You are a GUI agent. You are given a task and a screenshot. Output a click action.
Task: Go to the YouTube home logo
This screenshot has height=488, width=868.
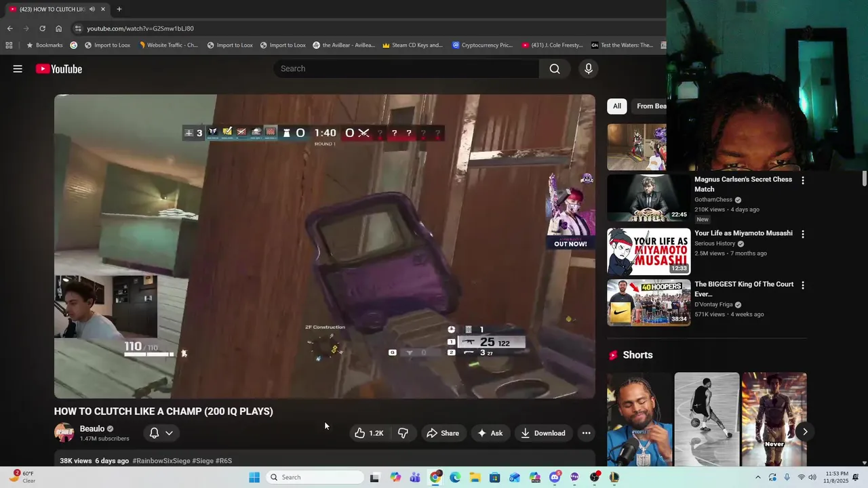(59, 68)
